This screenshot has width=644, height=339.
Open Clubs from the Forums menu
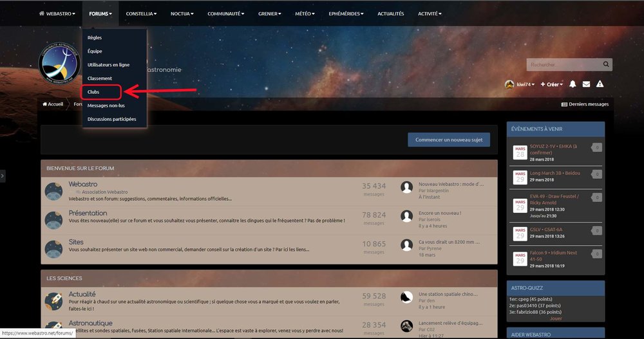coord(93,92)
